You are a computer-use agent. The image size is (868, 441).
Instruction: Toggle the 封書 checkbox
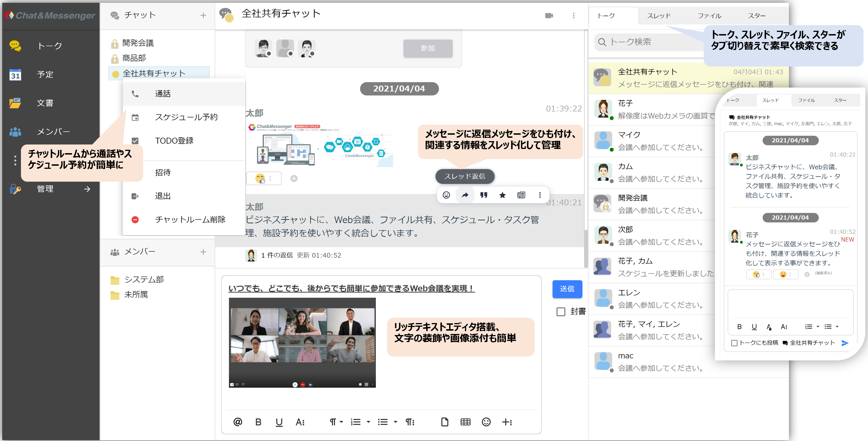(x=561, y=312)
